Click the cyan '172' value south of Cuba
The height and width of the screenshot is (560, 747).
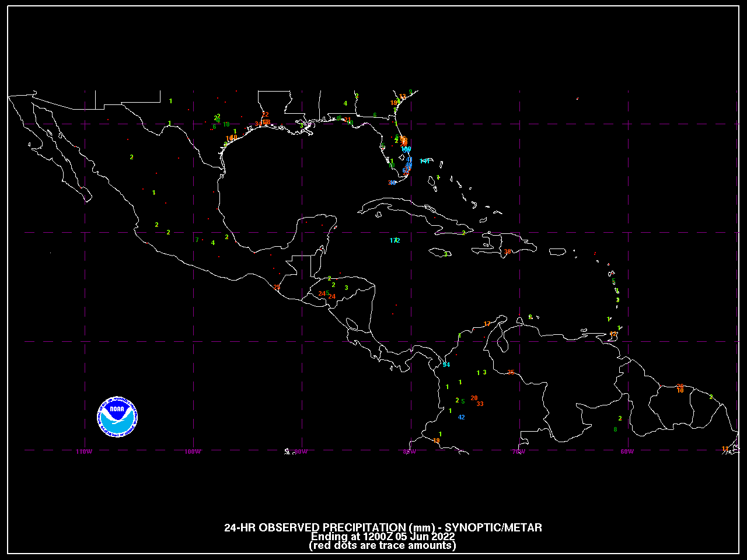[395, 240]
